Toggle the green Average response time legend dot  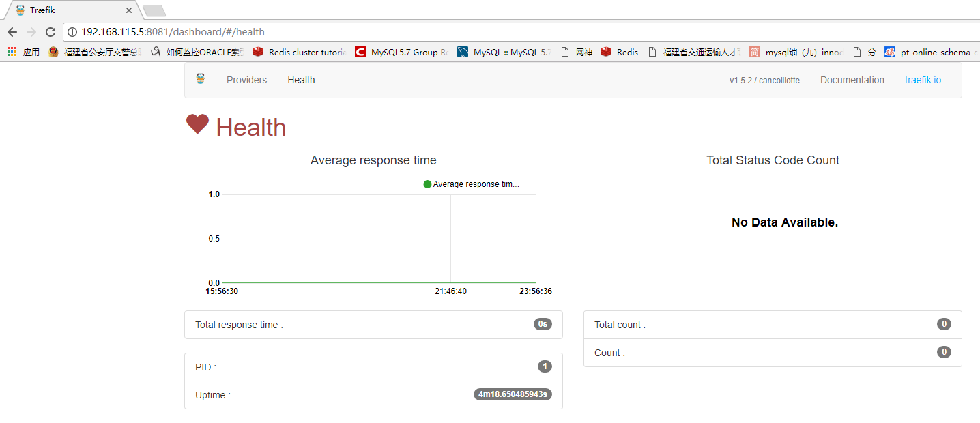pyautogui.click(x=427, y=184)
